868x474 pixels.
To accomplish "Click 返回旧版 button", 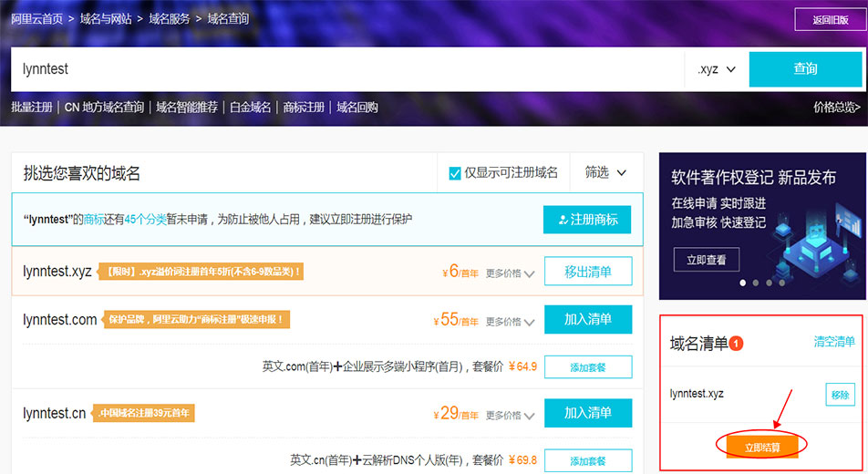I will [827, 19].
